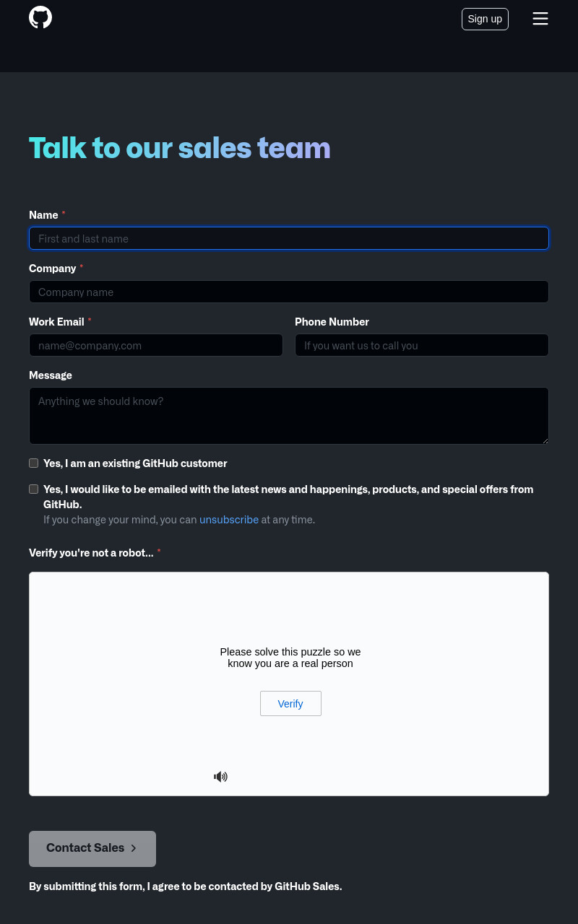Focus the First and last name field
The height and width of the screenshot is (924, 578).
coord(289,238)
